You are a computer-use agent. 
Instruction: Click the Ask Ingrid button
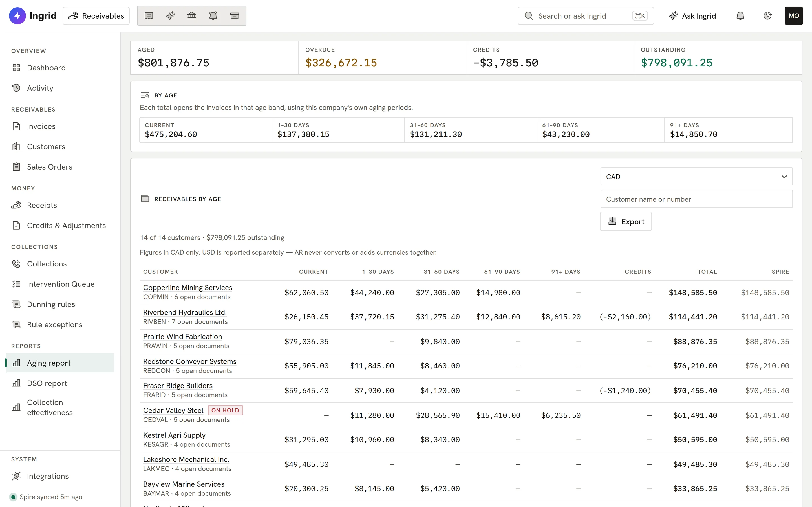pos(692,16)
